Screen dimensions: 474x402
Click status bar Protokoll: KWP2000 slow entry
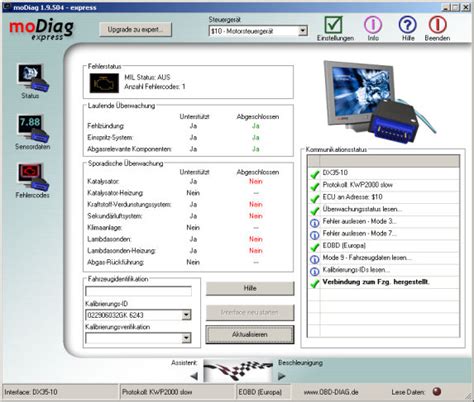(x=176, y=392)
